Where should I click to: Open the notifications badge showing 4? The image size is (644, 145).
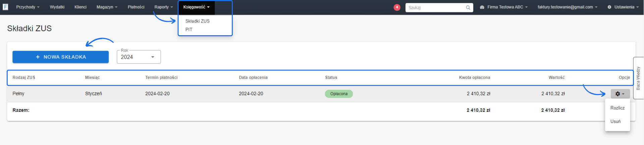tap(397, 7)
